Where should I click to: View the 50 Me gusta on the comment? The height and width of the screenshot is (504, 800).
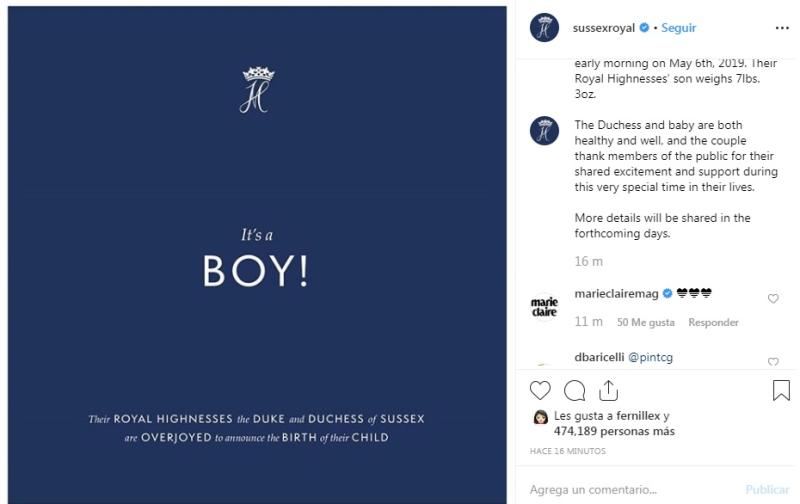[646, 322]
